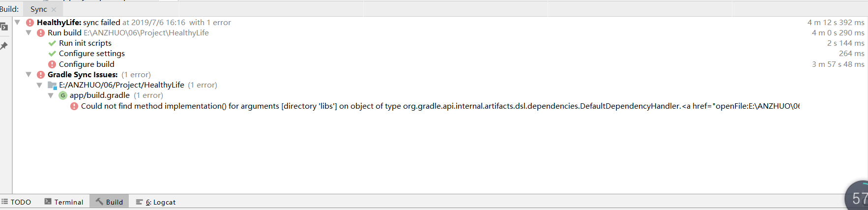Viewport: 868px width, 210px height.
Task: Click the Gradle file icon for app/build.gradle
Action: point(63,95)
